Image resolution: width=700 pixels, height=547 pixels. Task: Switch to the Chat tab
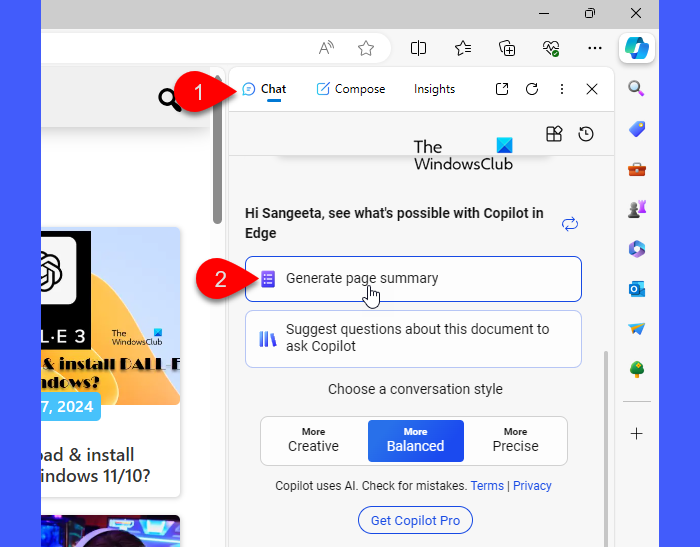click(x=264, y=89)
